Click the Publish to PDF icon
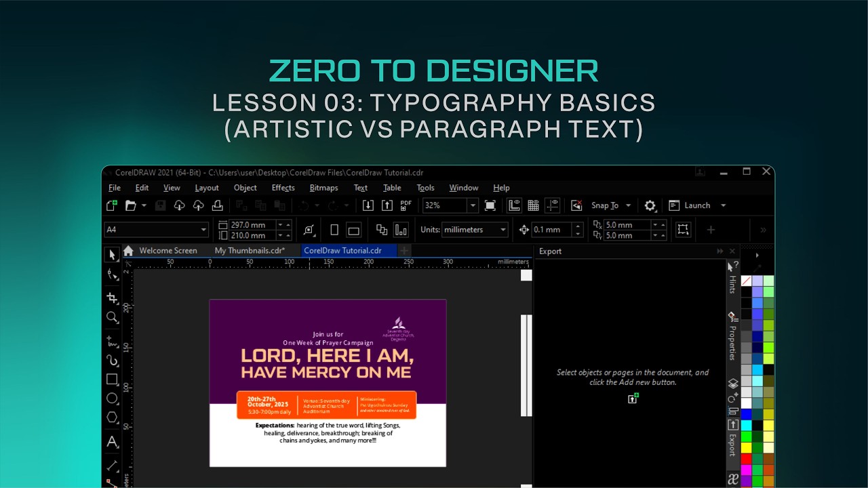868x488 pixels. click(406, 205)
